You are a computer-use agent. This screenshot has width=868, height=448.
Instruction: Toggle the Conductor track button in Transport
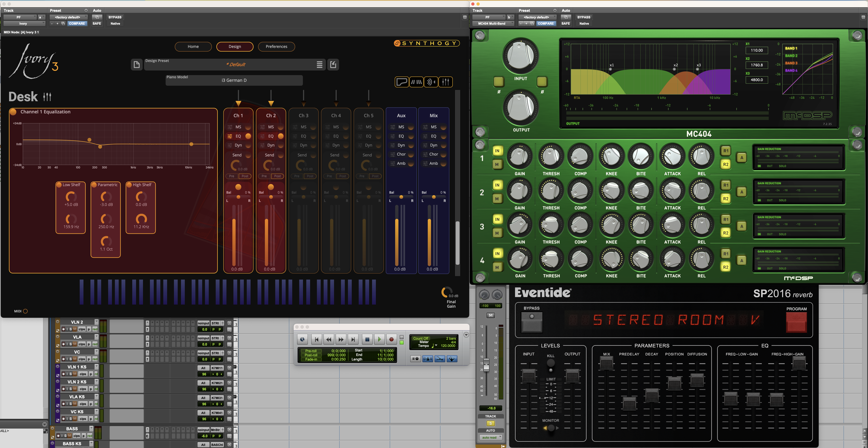[452, 359]
